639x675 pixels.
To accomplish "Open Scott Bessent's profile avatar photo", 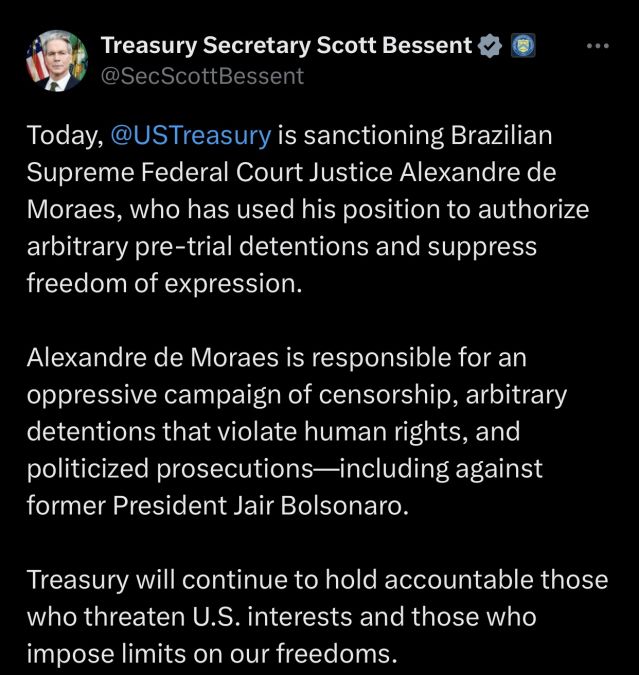I will tap(57, 61).
